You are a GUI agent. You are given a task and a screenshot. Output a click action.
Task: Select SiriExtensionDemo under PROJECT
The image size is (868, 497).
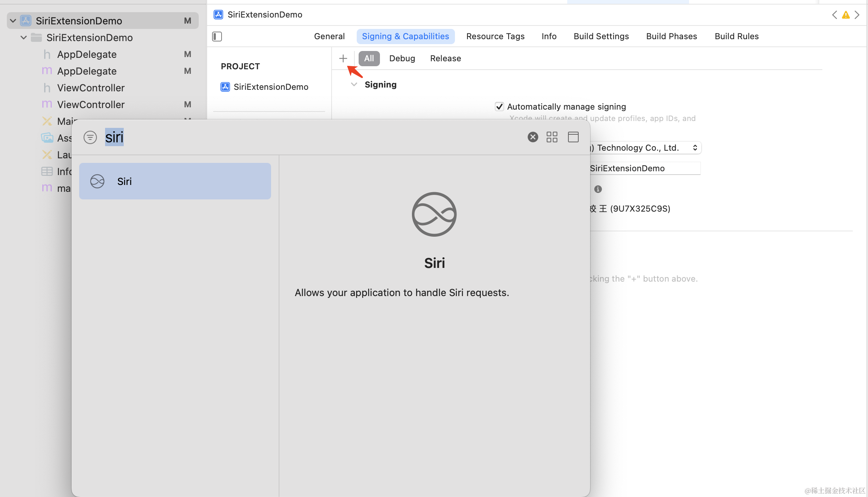point(270,87)
